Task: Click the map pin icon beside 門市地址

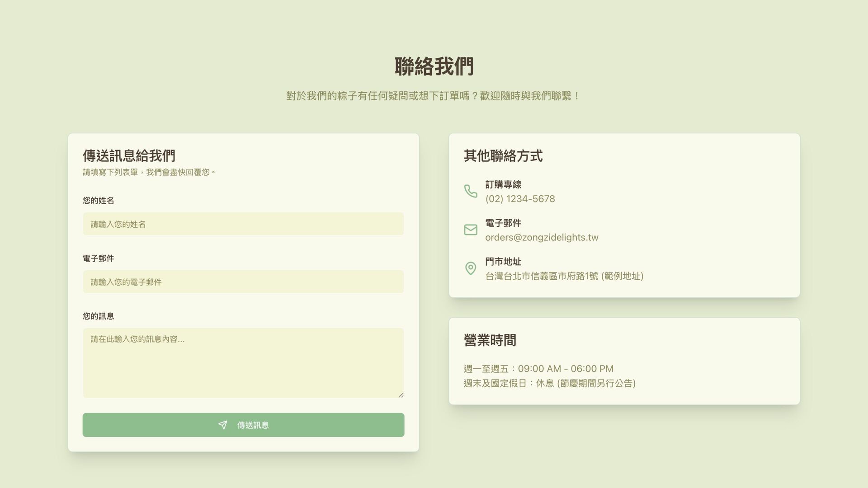Action: coord(471,268)
